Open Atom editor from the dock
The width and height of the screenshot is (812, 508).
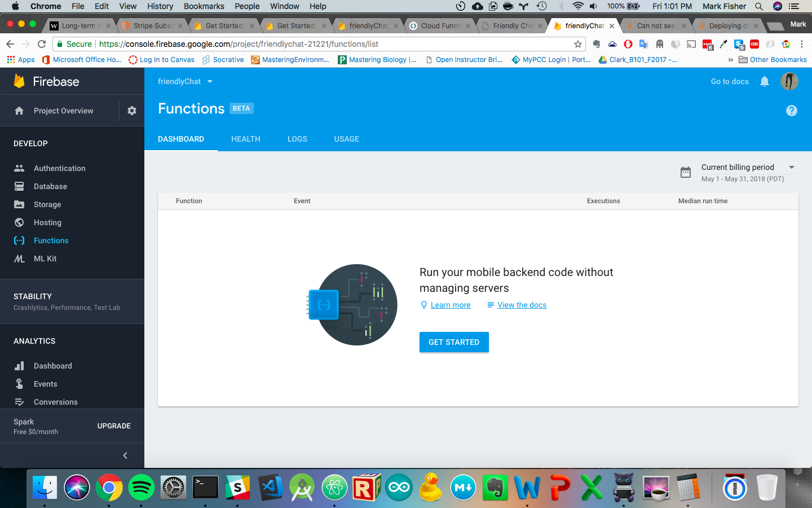pyautogui.click(x=335, y=487)
